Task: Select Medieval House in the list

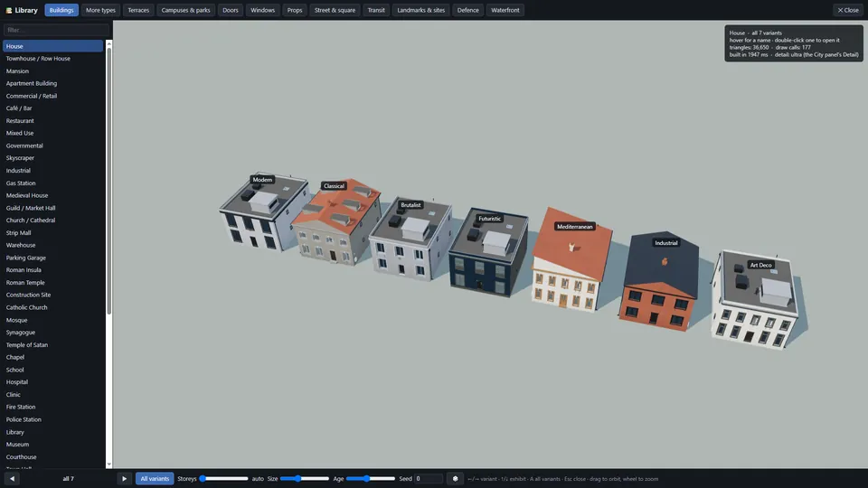Action: pyautogui.click(x=53, y=195)
